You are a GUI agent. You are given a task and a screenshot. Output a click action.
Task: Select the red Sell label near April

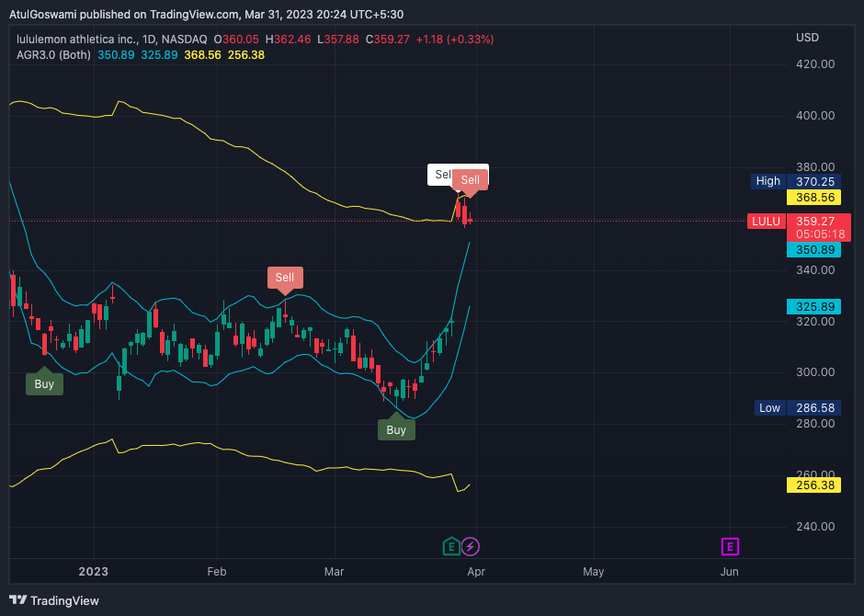point(470,182)
